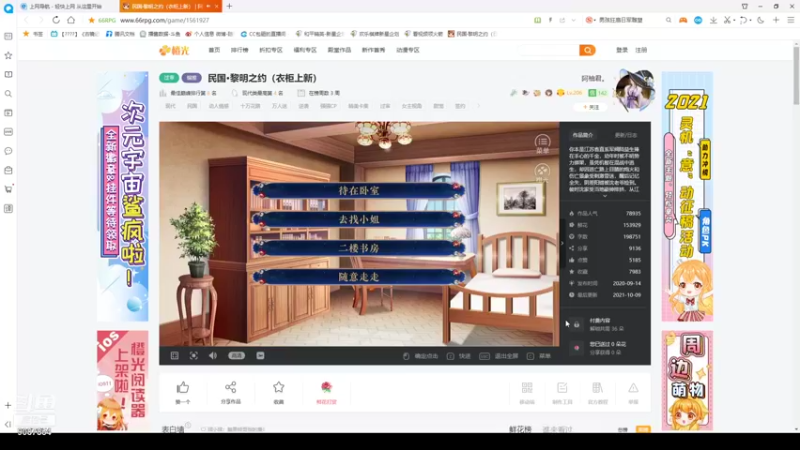
Task: Click the download arrow icon in browser toolbar
Action: point(713,20)
